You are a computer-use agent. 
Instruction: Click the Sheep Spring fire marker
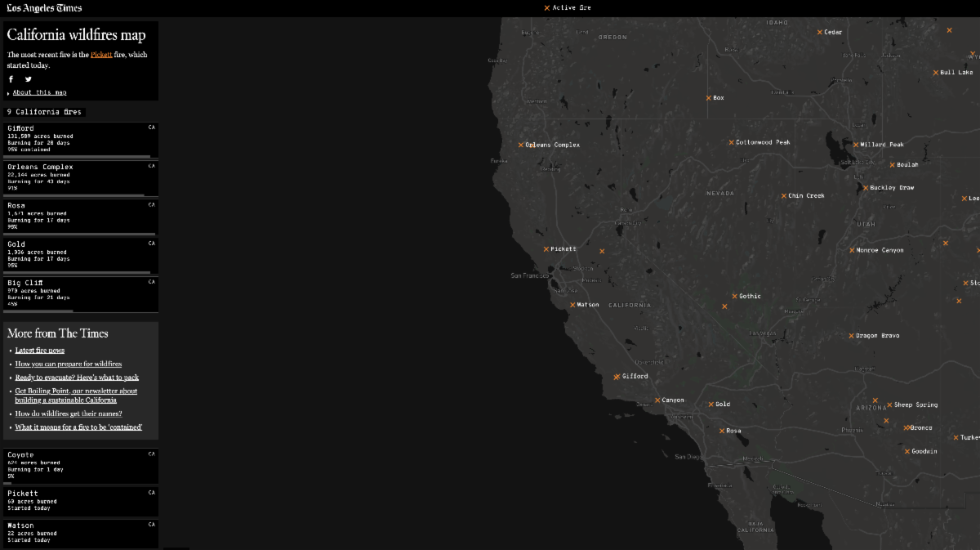[890, 405]
